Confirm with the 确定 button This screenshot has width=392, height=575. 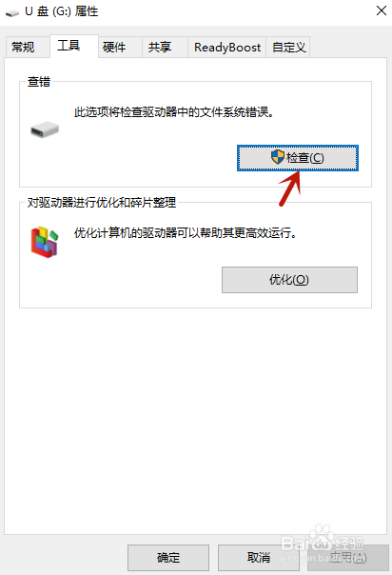pyautogui.click(x=168, y=558)
